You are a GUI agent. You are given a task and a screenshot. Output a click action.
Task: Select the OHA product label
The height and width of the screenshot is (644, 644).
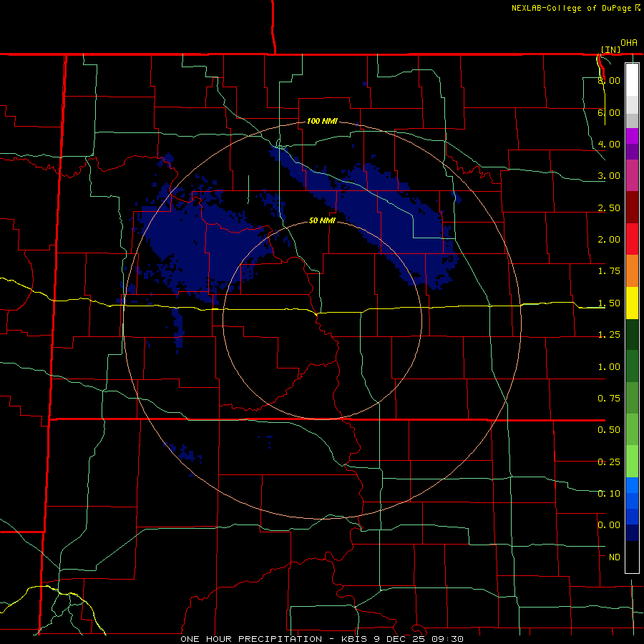point(629,43)
